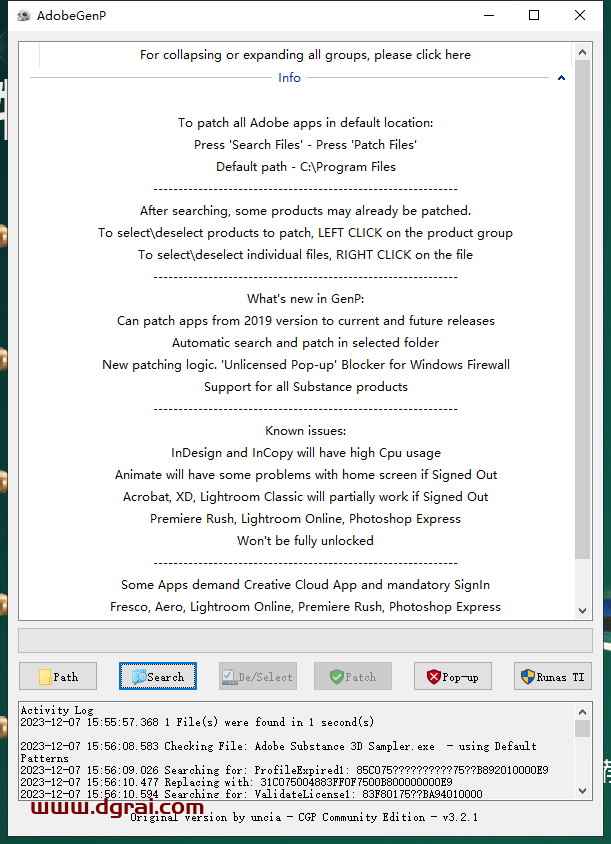Click 'After searching, some products may already be patched.'

tap(305, 210)
